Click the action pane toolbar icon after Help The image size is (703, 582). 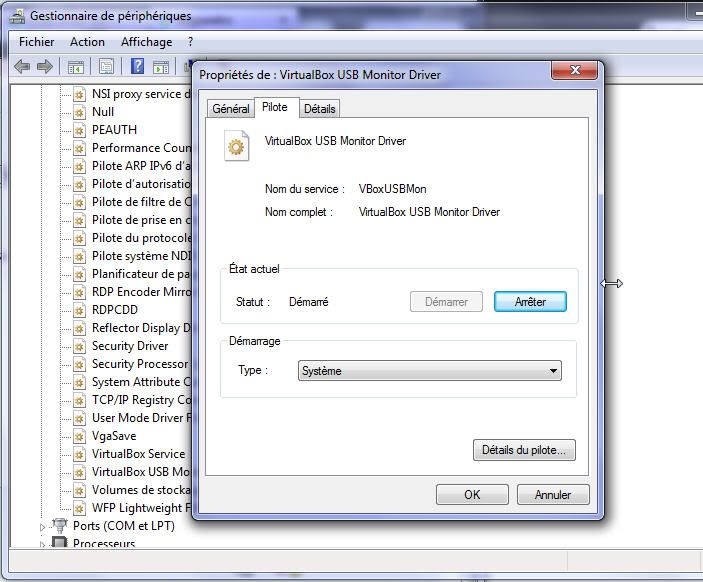[x=161, y=67]
